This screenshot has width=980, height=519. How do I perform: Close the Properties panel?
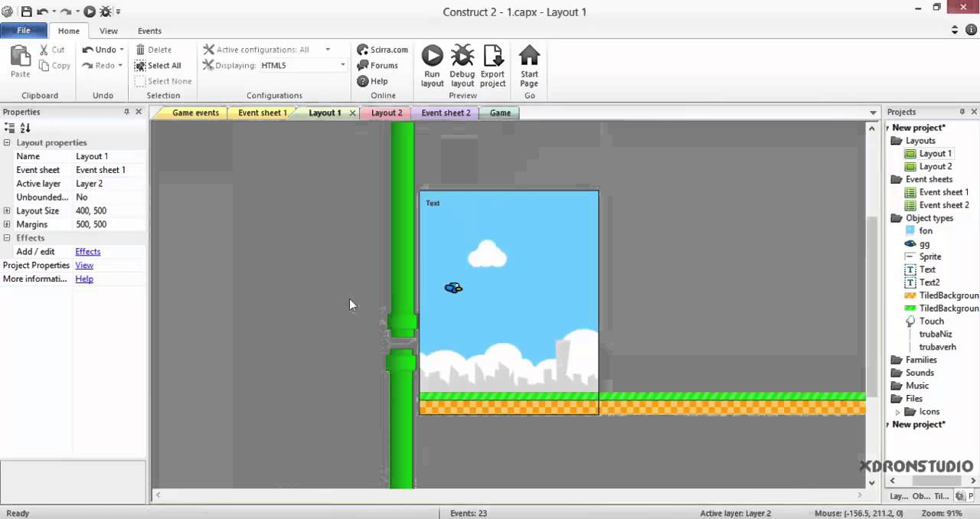tap(139, 112)
